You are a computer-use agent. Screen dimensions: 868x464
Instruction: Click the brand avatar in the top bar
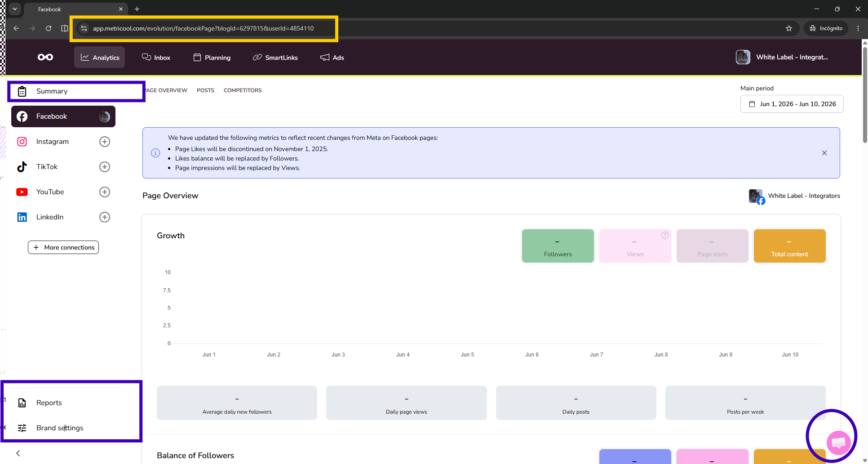pyautogui.click(x=743, y=57)
